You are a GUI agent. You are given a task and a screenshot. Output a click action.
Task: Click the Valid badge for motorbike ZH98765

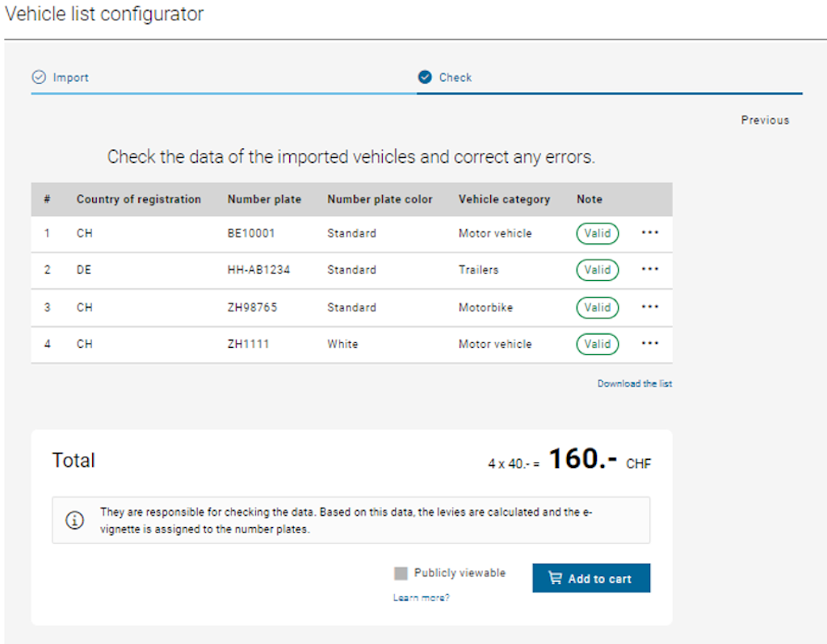point(597,307)
